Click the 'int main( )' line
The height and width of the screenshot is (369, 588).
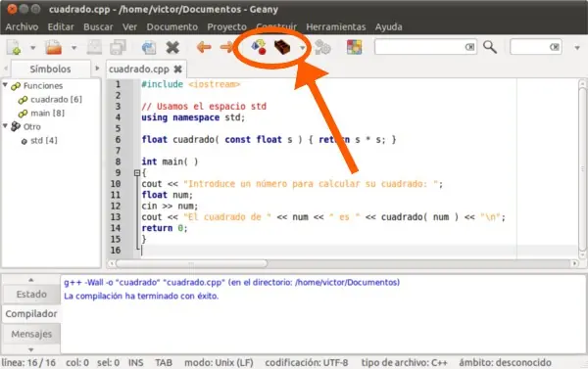point(170,161)
